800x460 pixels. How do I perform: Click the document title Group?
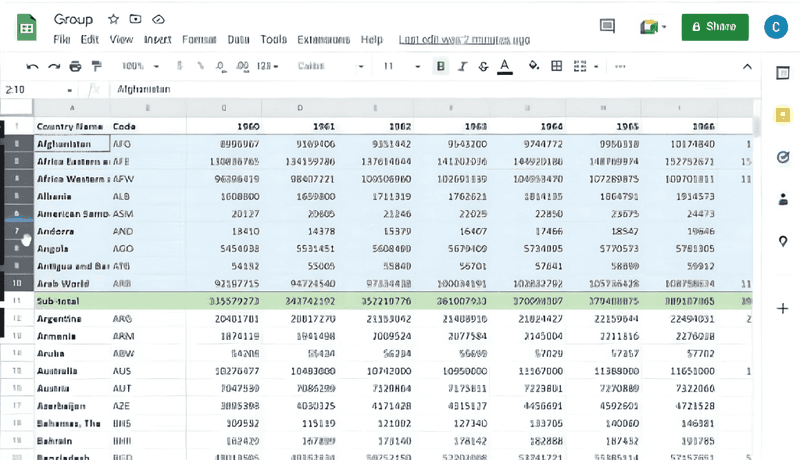coord(73,19)
